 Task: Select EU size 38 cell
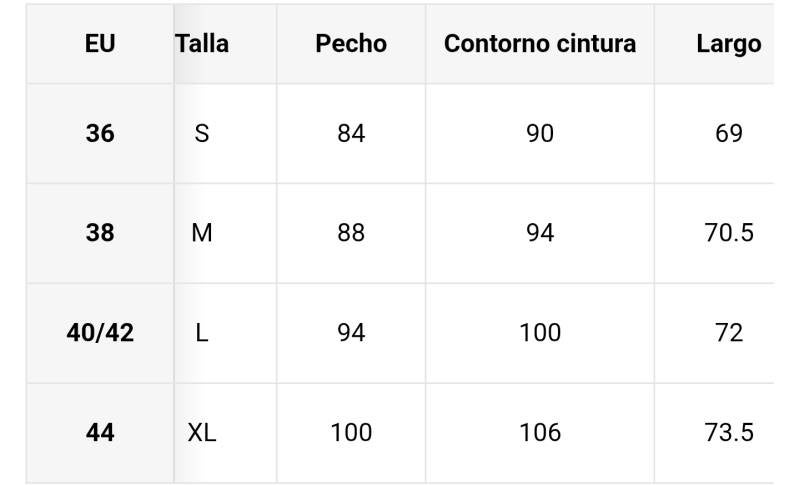coord(100,233)
